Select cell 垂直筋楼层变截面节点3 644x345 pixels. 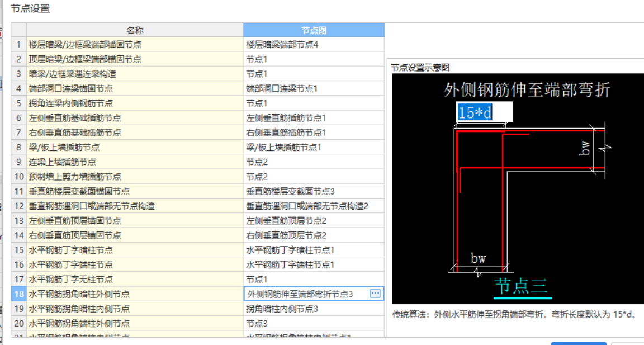coord(314,191)
